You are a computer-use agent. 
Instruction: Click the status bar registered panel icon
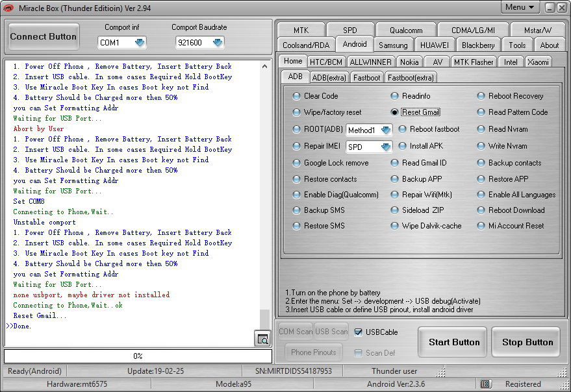point(485,384)
